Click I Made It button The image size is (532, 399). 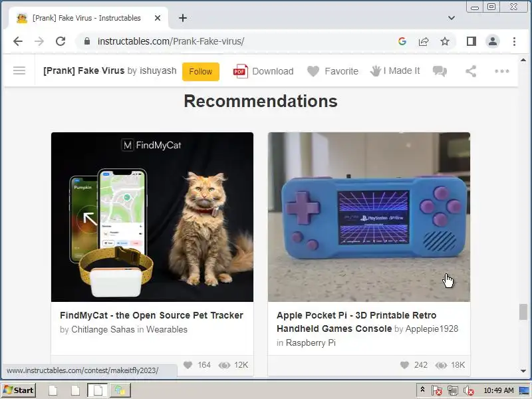click(x=395, y=71)
